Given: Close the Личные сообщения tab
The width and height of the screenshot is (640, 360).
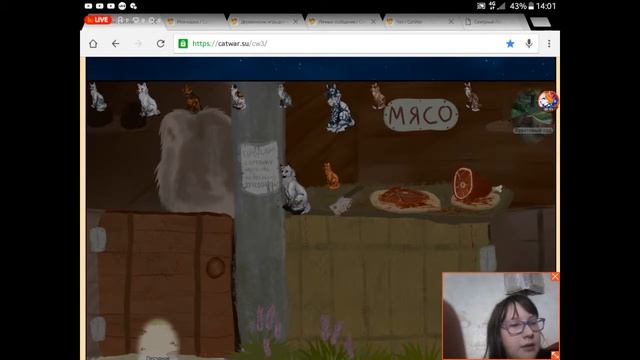Looking at the screenshot, I should 373,22.
